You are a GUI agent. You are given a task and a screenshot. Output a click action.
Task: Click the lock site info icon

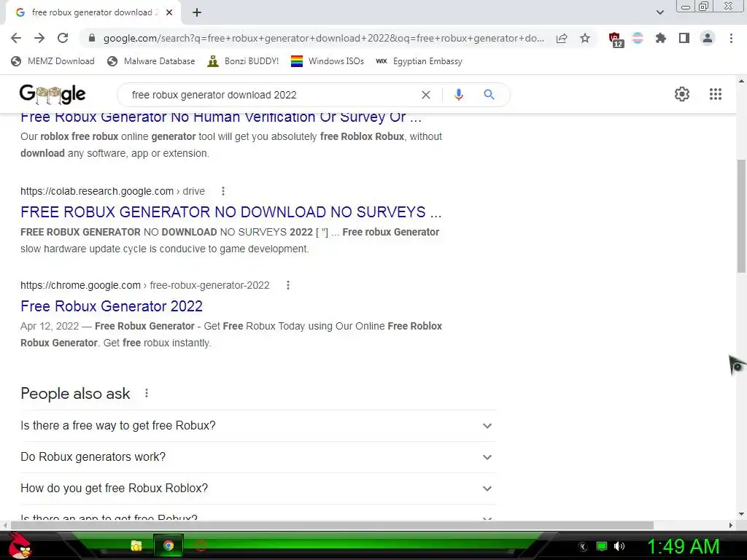pos(92,38)
